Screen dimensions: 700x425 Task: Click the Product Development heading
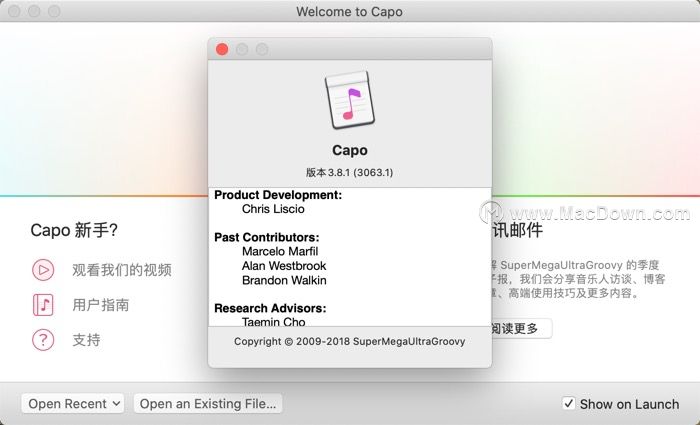[278, 195]
